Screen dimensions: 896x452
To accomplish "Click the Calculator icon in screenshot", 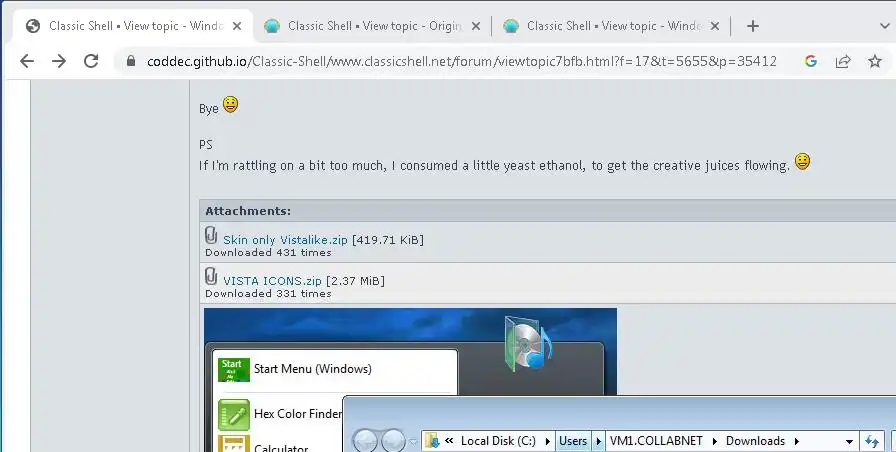I will click(234, 443).
